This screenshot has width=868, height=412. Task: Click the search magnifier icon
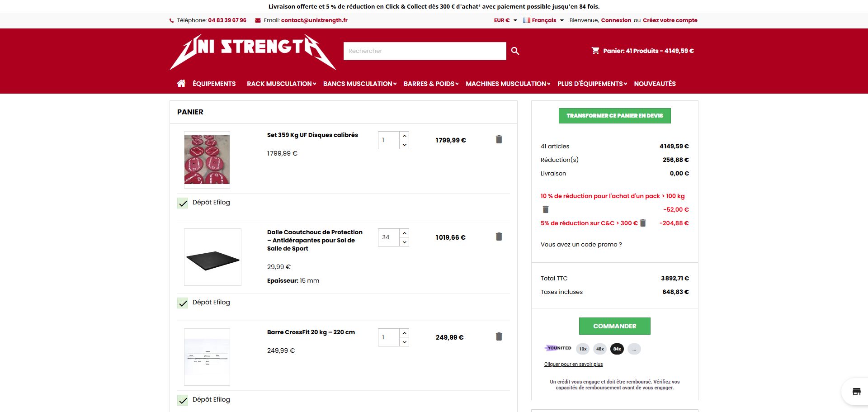pos(515,51)
